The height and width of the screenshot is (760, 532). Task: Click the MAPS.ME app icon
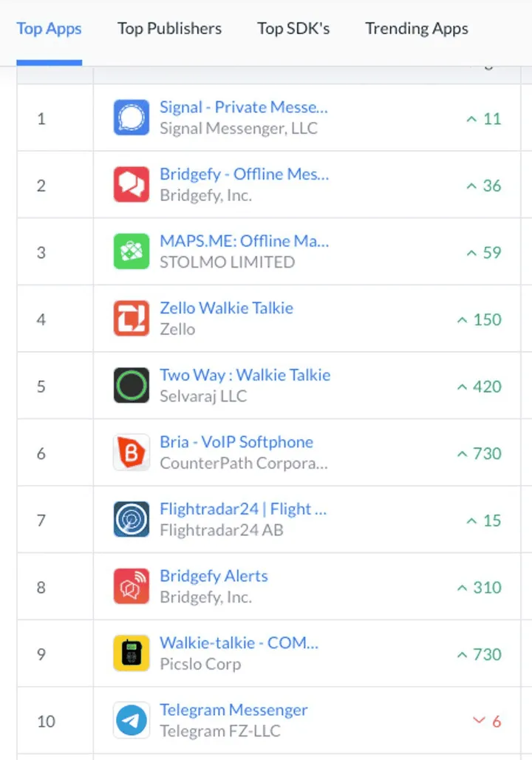(132, 252)
